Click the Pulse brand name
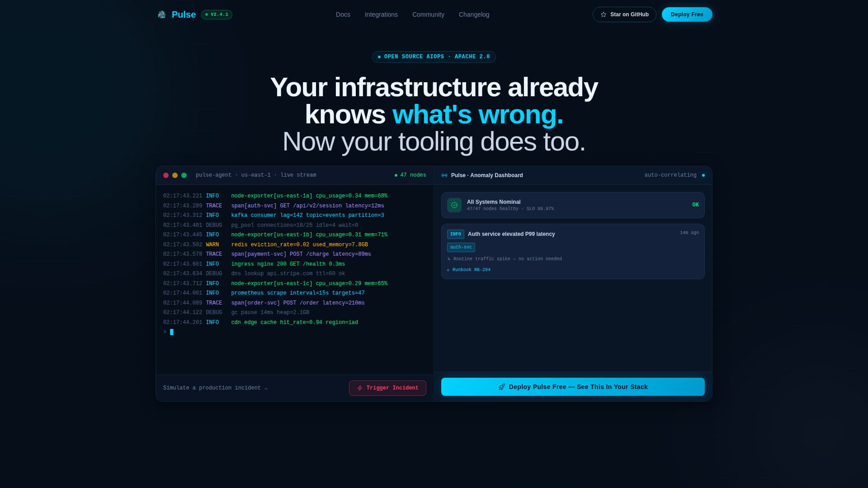The image size is (868, 488). (184, 14)
